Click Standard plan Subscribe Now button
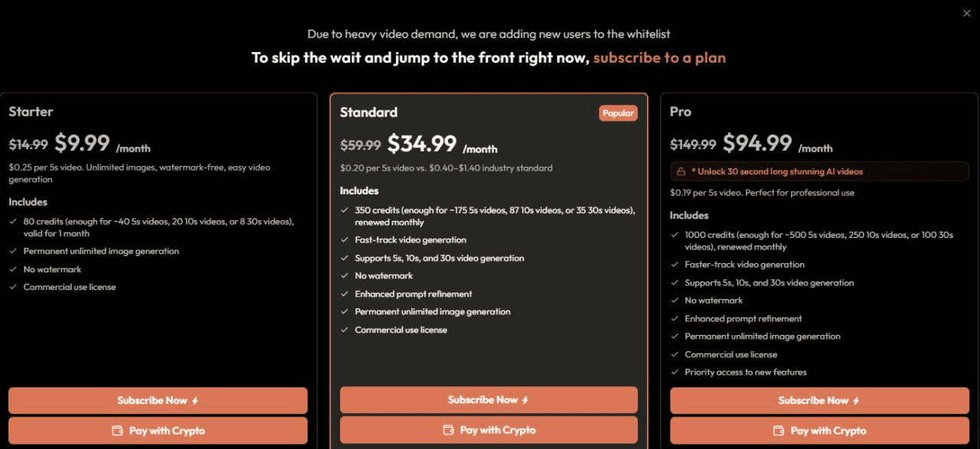Viewport: 980px width, 449px height. coord(488,400)
